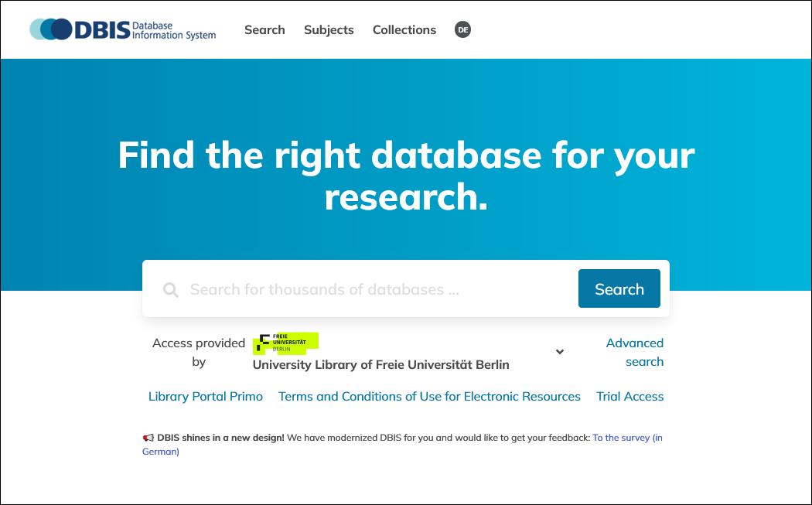Go to Collections in the navigation
The height and width of the screenshot is (505, 812).
pyautogui.click(x=404, y=30)
